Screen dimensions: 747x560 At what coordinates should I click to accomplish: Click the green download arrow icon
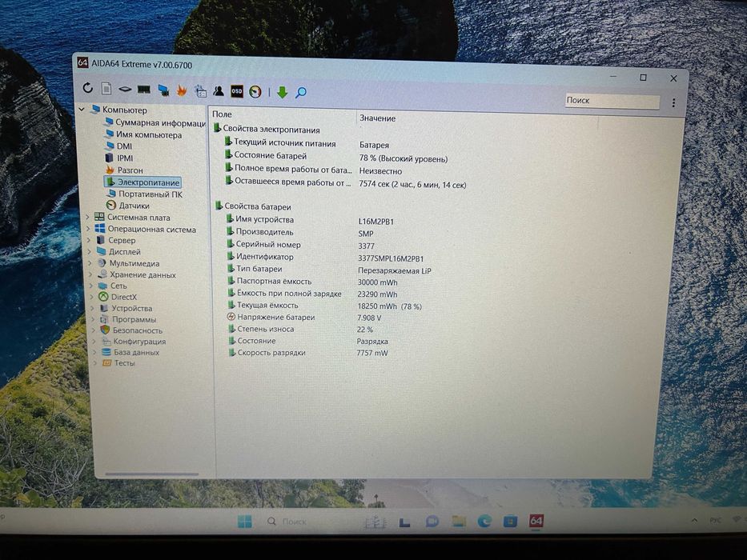pyautogui.click(x=282, y=92)
